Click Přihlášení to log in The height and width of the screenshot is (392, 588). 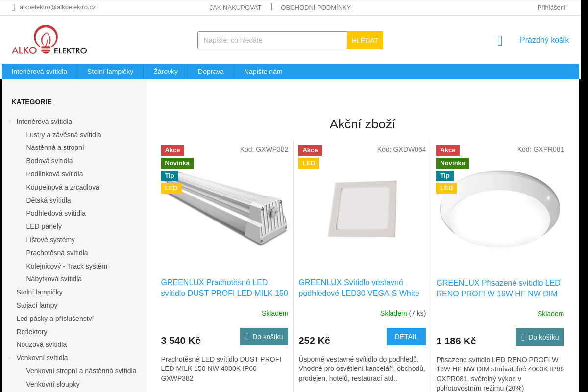(551, 7)
